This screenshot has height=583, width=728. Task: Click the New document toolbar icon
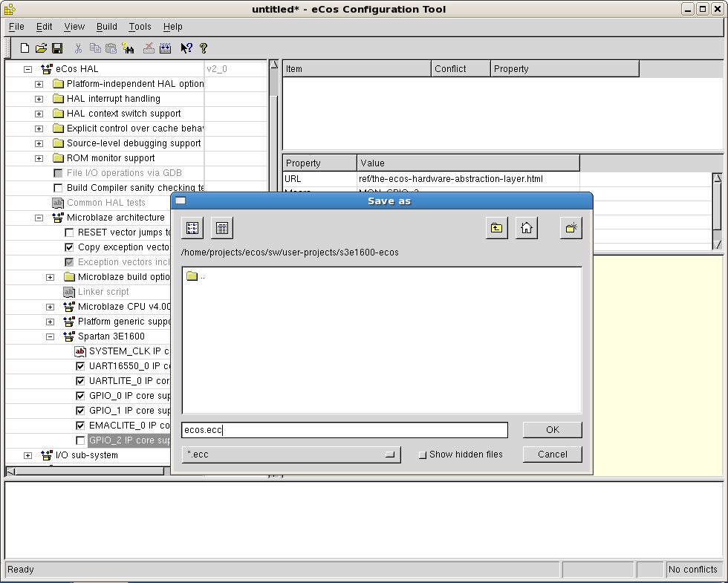tap(25, 48)
